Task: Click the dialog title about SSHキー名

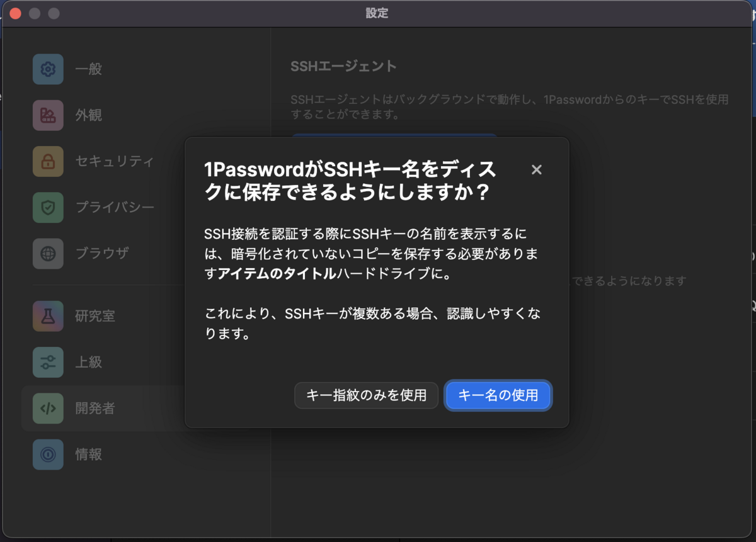Action: (x=350, y=181)
